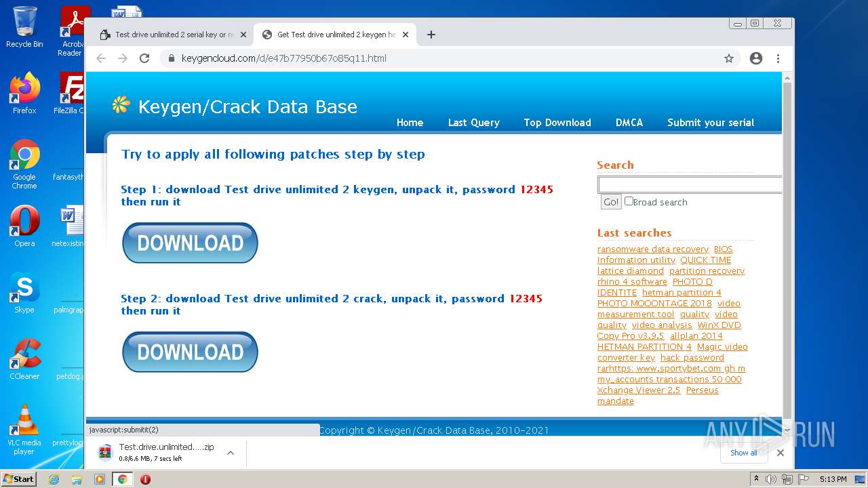Image resolution: width=868 pixels, height=488 pixels.
Task: Open the CCleaner desktop icon
Action: tap(24, 359)
